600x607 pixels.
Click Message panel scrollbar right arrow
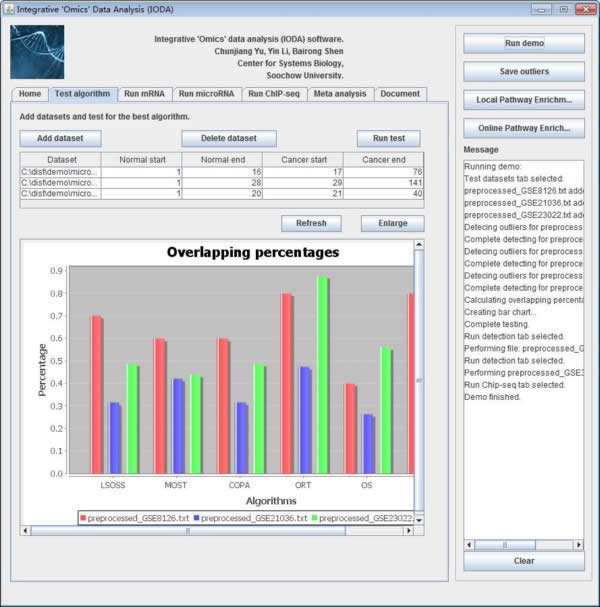(579, 545)
